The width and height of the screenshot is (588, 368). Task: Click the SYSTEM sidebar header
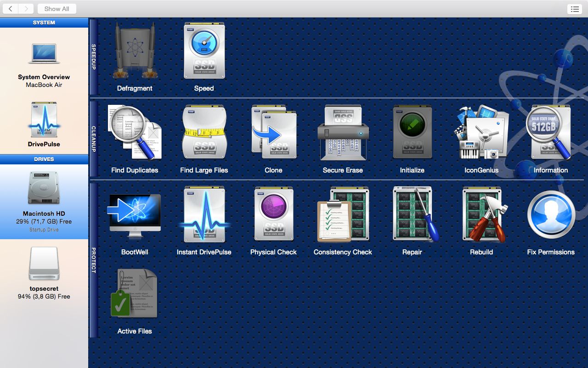point(44,23)
